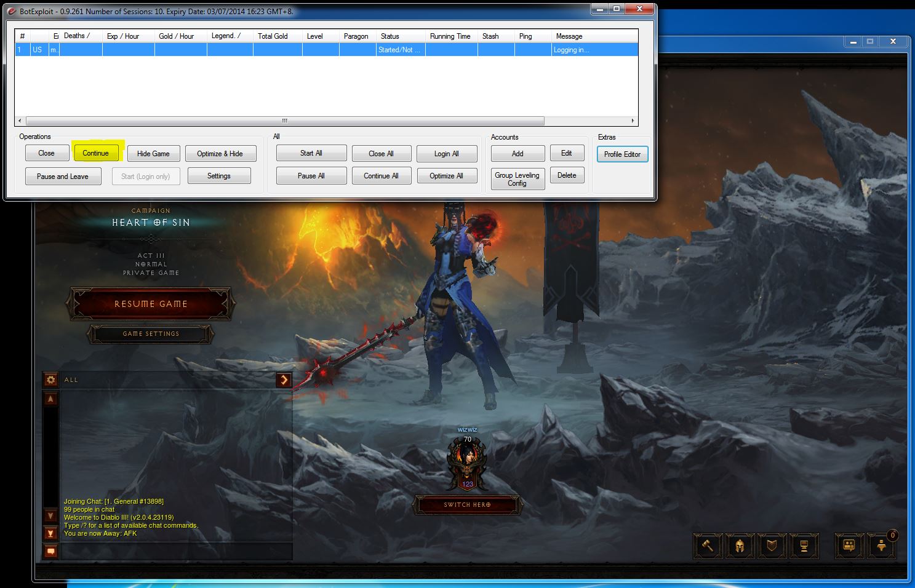Click the session table horizontal scrollbar
Viewport: 915px width, 588px height.
285,121
